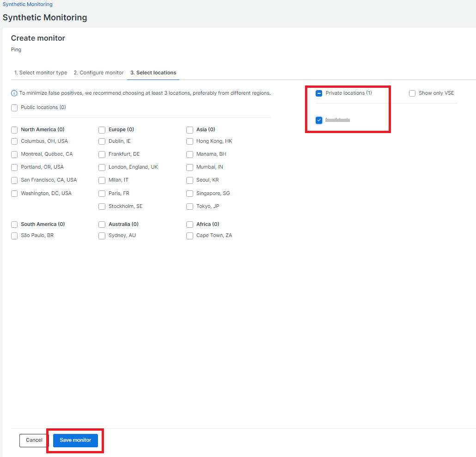Enable Washington, DC, USA location
Screen dimensions: 476x457
(x=14, y=194)
